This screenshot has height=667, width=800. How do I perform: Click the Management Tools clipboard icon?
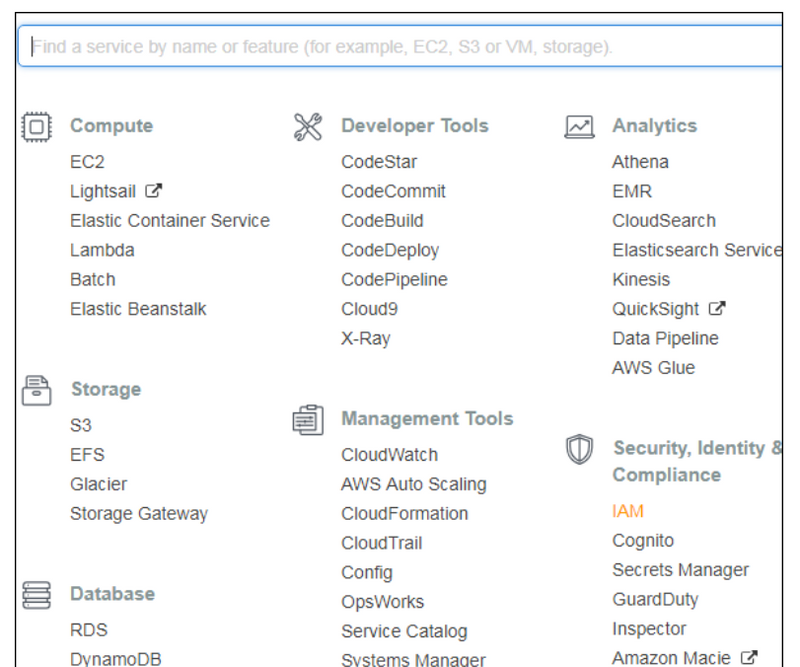[x=306, y=419]
